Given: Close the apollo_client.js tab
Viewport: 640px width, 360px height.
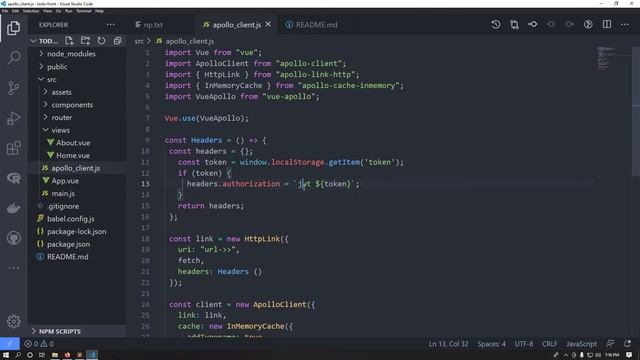Looking at the screenshot, I should tap(268, 24).
